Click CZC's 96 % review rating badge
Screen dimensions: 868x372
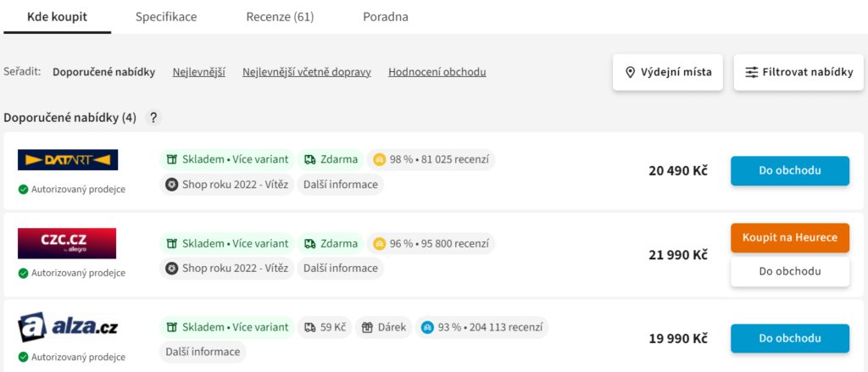(x=431, y=243)
